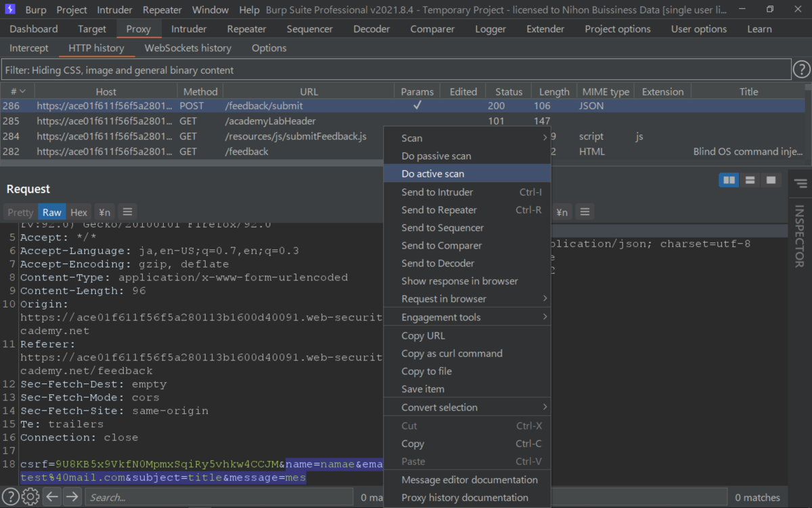Open the request panel hamburger menu
812x508 pixels.
click(127, 212)
